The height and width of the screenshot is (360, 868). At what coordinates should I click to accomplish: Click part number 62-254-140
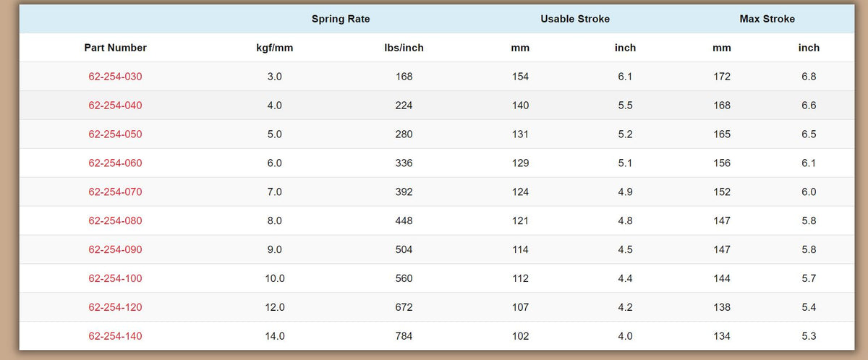point(115,336)
